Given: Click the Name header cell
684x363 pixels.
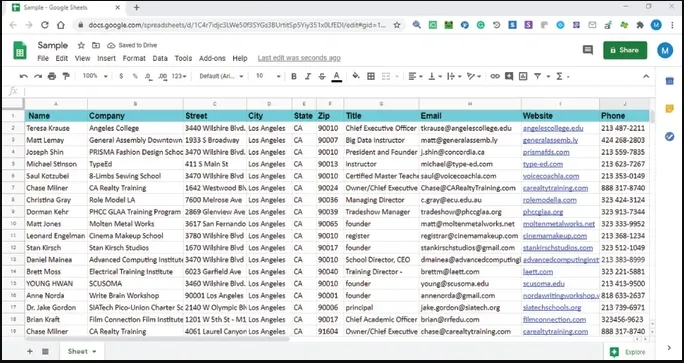Looking at the screenshot, I should click(56, 116).
